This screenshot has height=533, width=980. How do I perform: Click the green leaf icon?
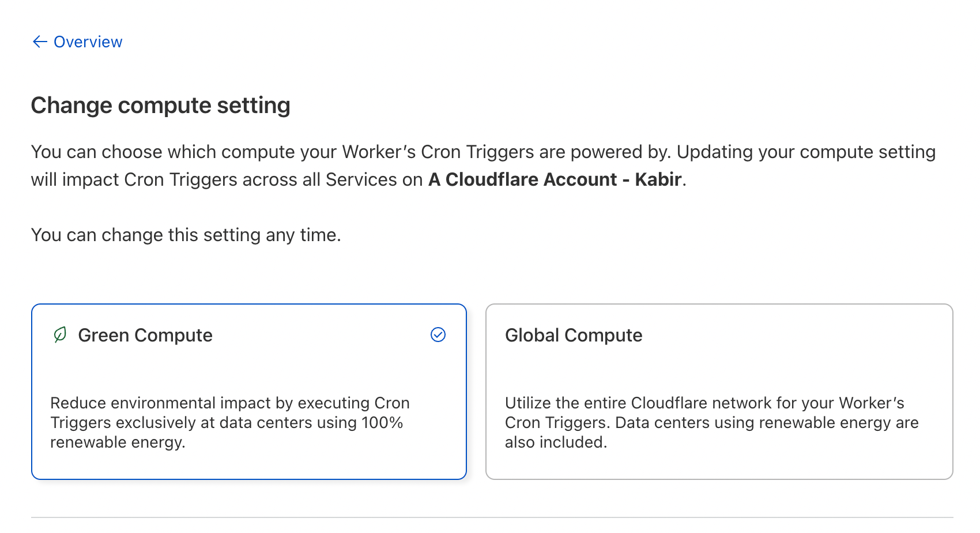click(x=60, y=335)
